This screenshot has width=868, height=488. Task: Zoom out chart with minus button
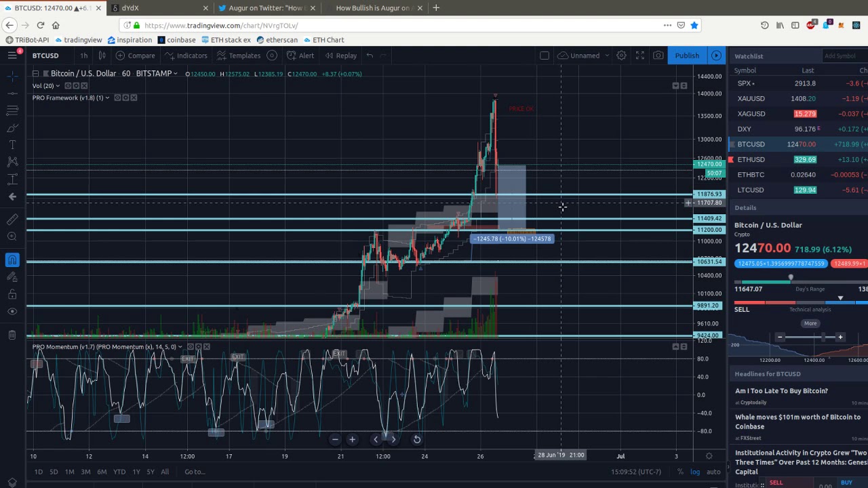pos(335,439)
